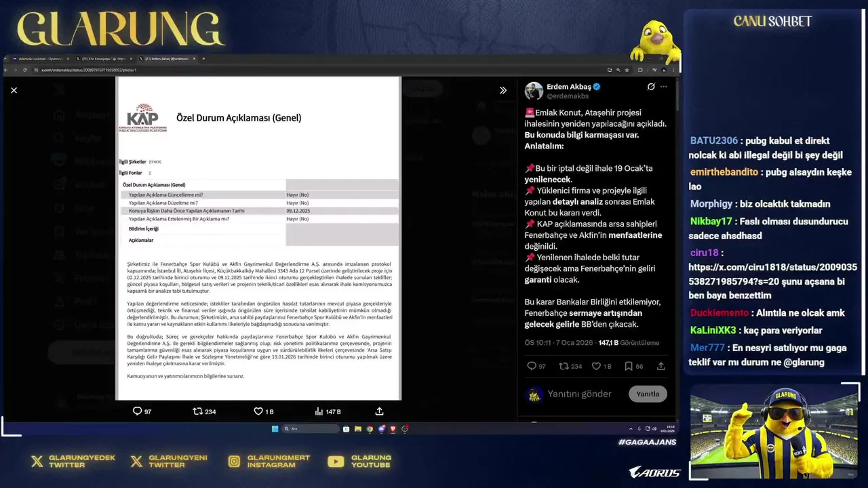Open ciru18's x.com status link in chat
Viewport: 868px width, 488px height.
point(773,281)
